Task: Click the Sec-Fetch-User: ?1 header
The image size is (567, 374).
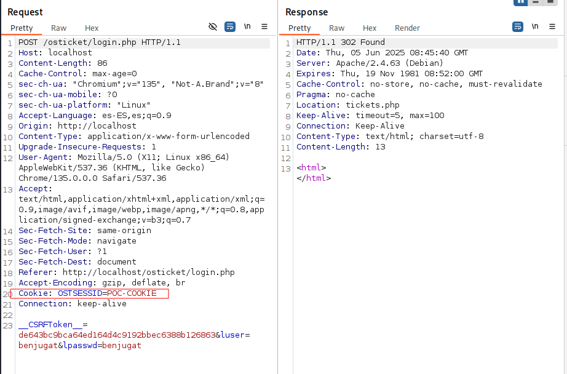Action: 63,252
